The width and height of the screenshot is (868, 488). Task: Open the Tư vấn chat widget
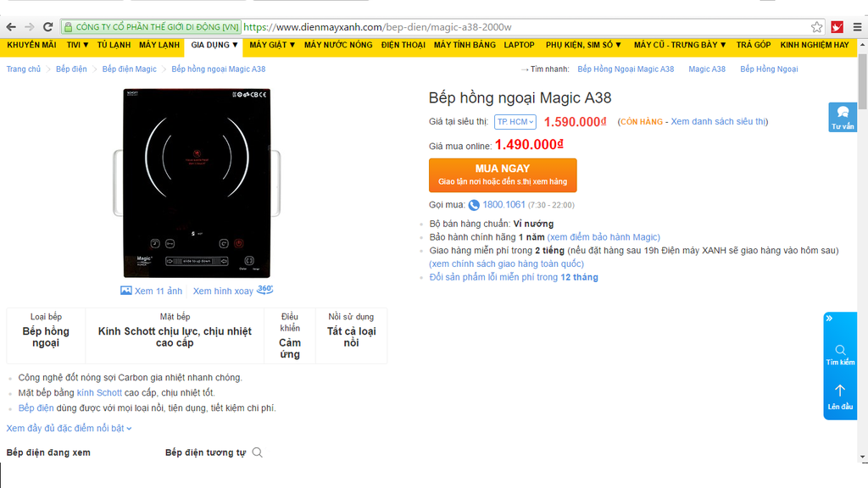pos(843,117)
